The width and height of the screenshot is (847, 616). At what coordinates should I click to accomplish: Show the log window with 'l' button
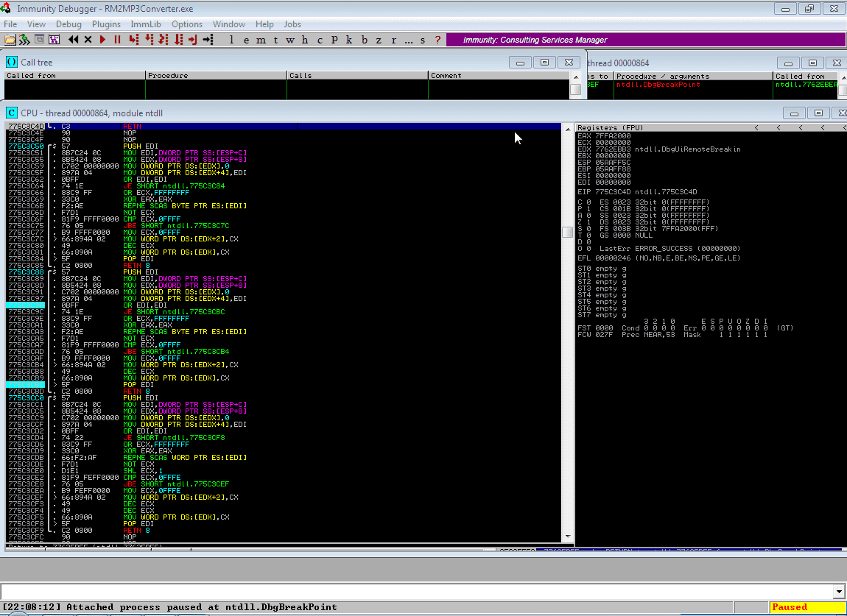click(x=231, y=40)
